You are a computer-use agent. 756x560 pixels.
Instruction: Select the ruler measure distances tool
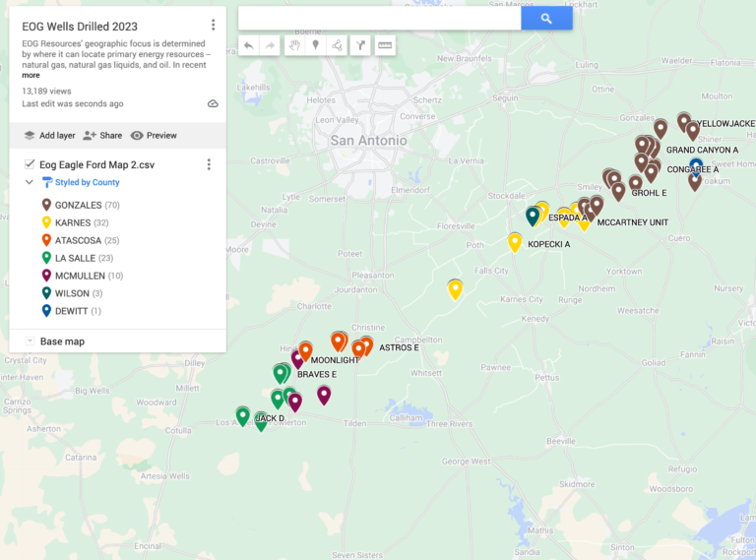384,45
